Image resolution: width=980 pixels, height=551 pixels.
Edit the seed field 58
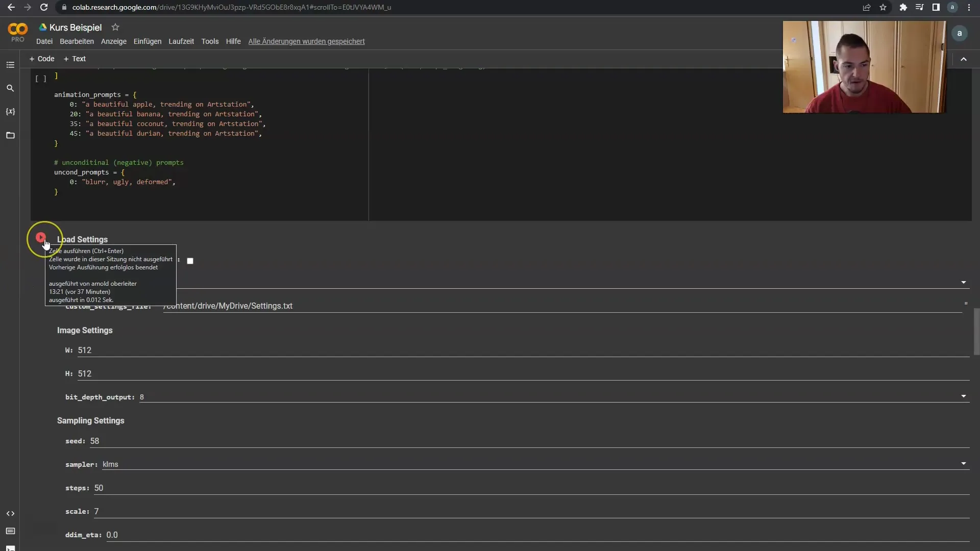529,441
